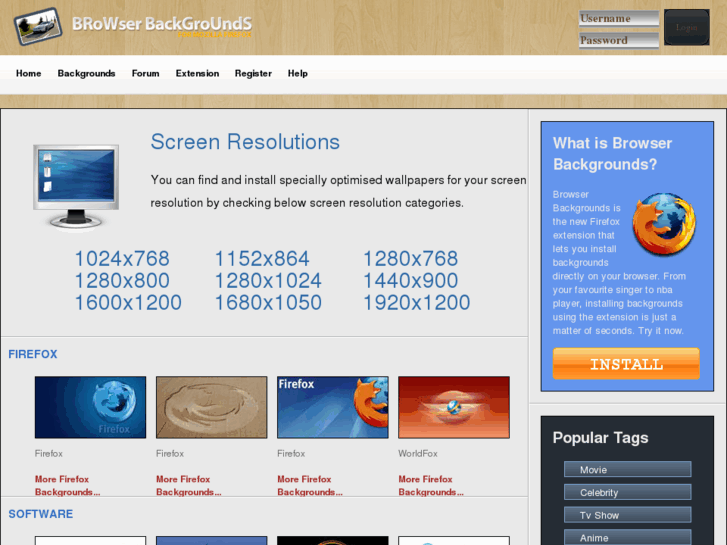Click More Firefox Backgrounds under WorldFox
This screenshot has height=545, width=727.
(x=431, y=486)
